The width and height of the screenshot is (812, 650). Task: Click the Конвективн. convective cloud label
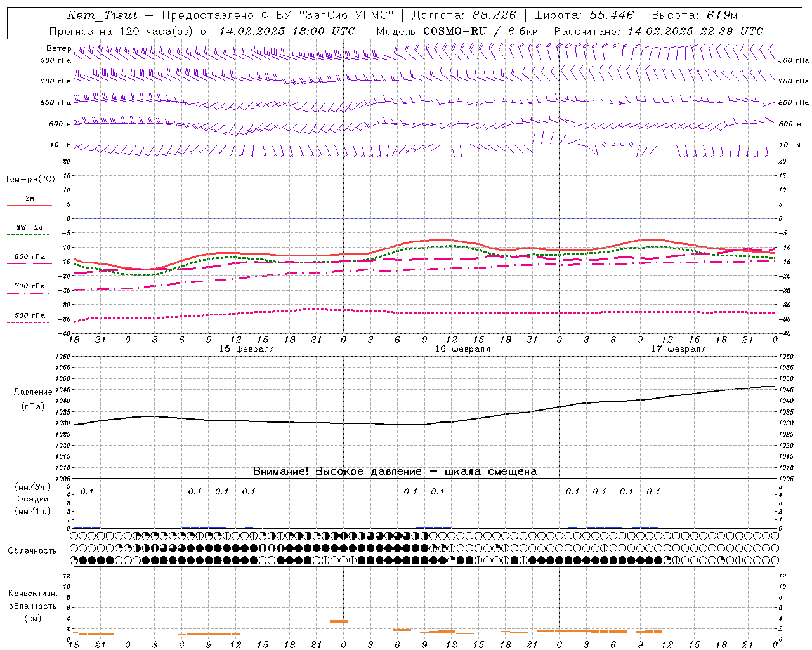[x=32, y=594]
